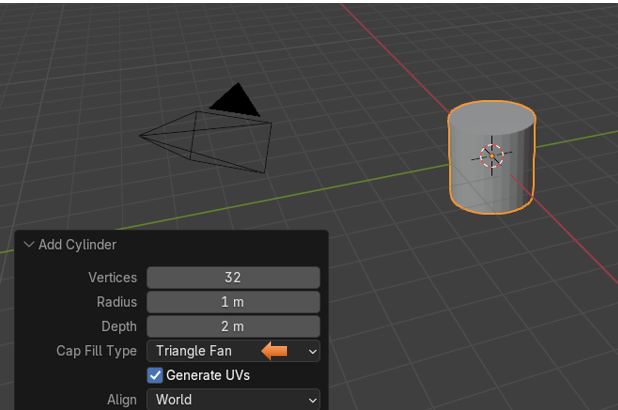618x410 pixels.
Task: Click the Radius field showing 1 m
Action: pyautogui.click(x=233, y=302)
